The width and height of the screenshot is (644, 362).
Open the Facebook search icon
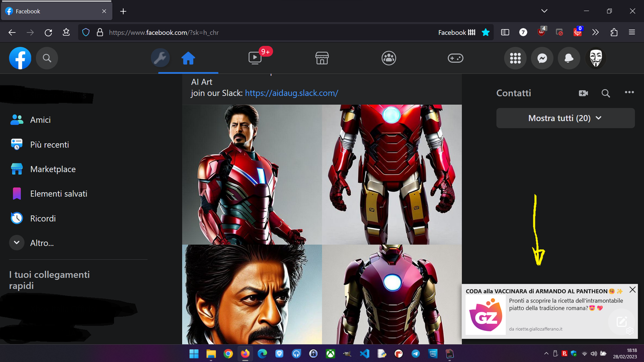click(x=47, y=58)
